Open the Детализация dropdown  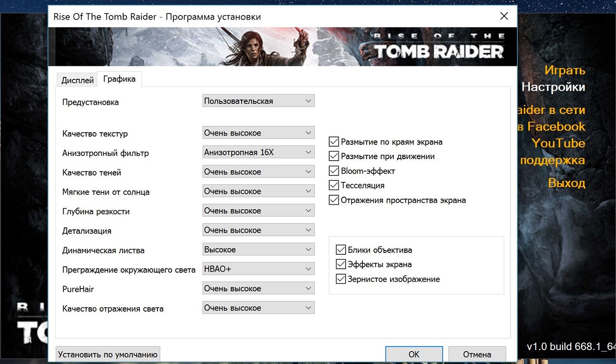click(x=258, y=230)
